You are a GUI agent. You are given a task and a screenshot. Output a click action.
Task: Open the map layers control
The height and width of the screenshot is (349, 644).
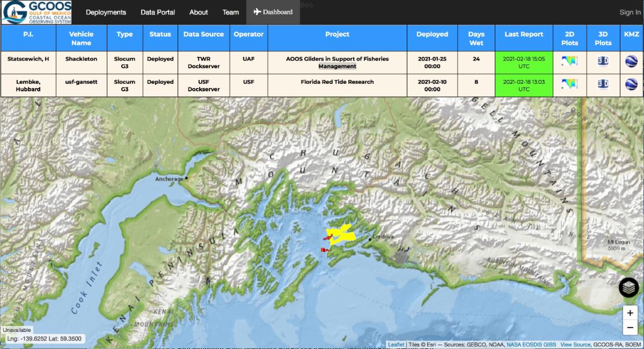tap(628, 288)
